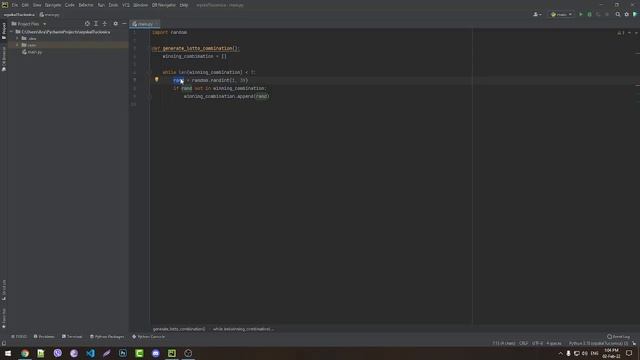Open Visual Studio Code from taskbar
The height and width of the screenshot is (360, 640).
tap(90, 353)
